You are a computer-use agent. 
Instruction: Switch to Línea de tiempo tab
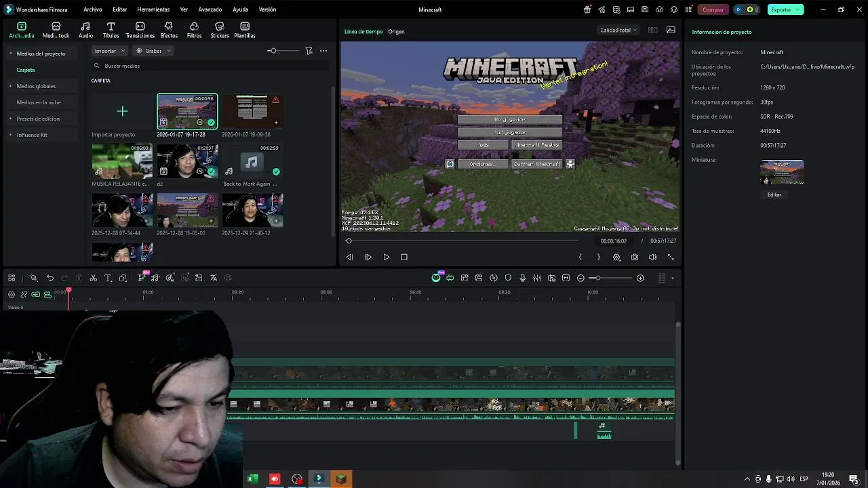363,32
